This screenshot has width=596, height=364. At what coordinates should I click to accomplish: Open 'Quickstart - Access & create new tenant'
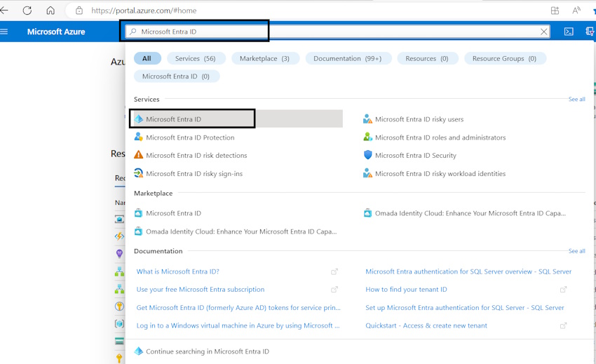426,325
